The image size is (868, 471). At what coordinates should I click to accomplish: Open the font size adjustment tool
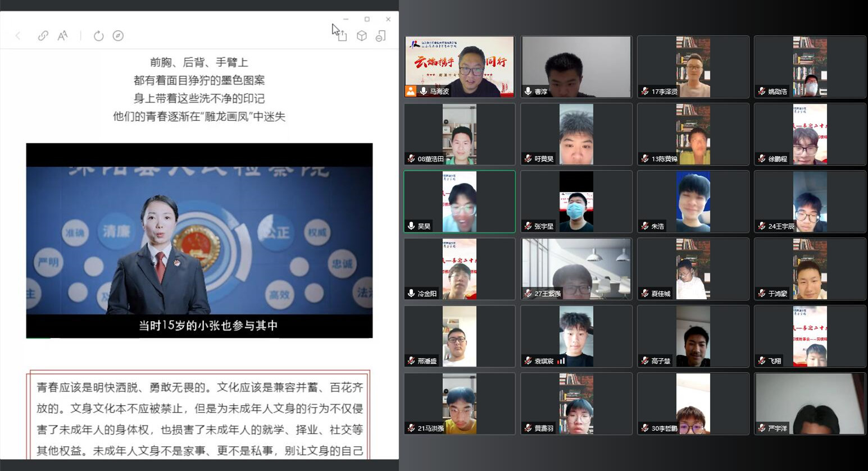62,36
